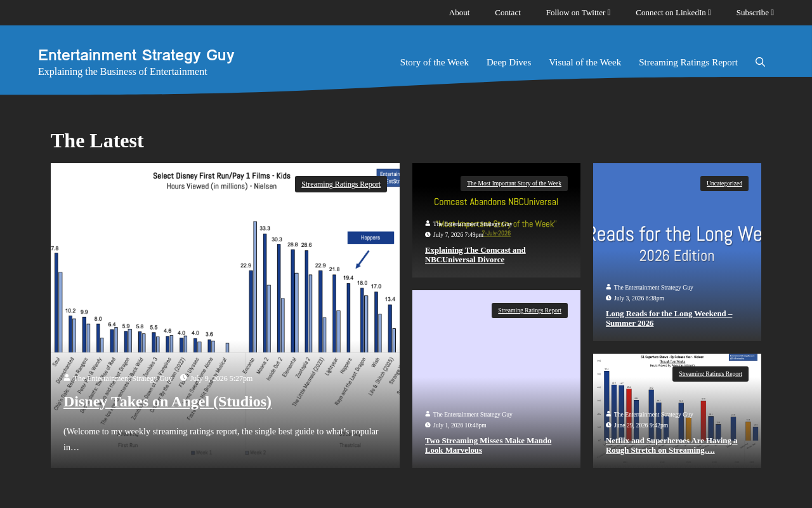This screenshot has width=812, height=508.
Task: Click Streaming Ratings Report tag on Disney post
Action: pyautogui.click(x=341, y=184)
